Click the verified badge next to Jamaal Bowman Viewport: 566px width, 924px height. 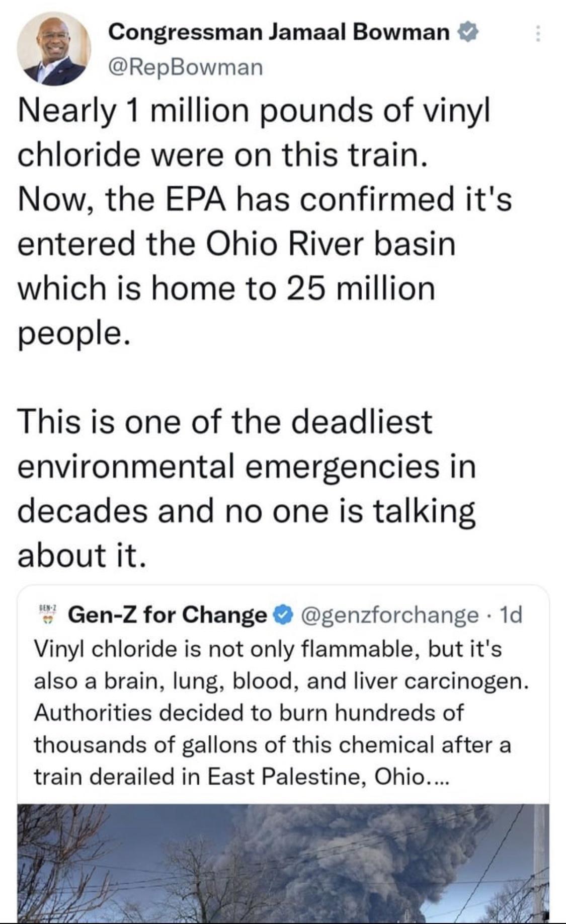(x=468, y=31)
